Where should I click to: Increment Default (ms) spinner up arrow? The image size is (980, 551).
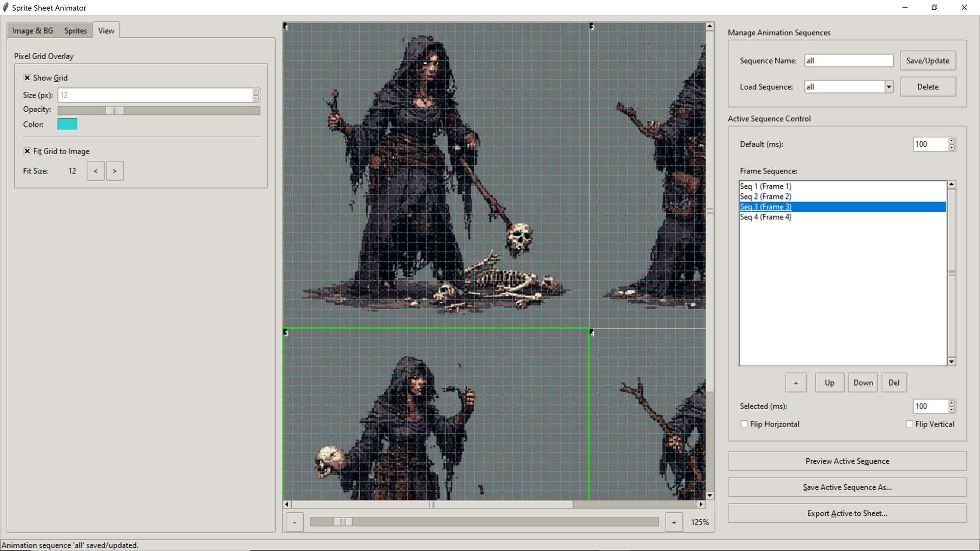[x=951, y=141]
